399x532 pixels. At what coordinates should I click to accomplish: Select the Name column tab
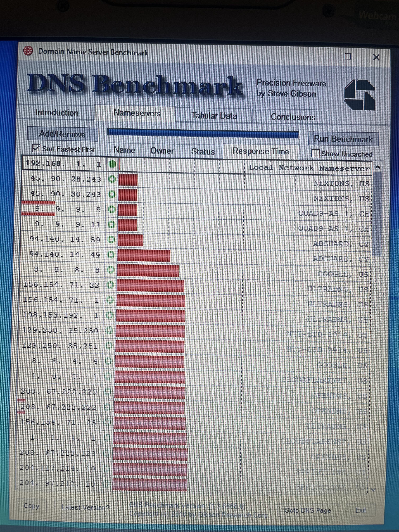(x=124, y=150)
